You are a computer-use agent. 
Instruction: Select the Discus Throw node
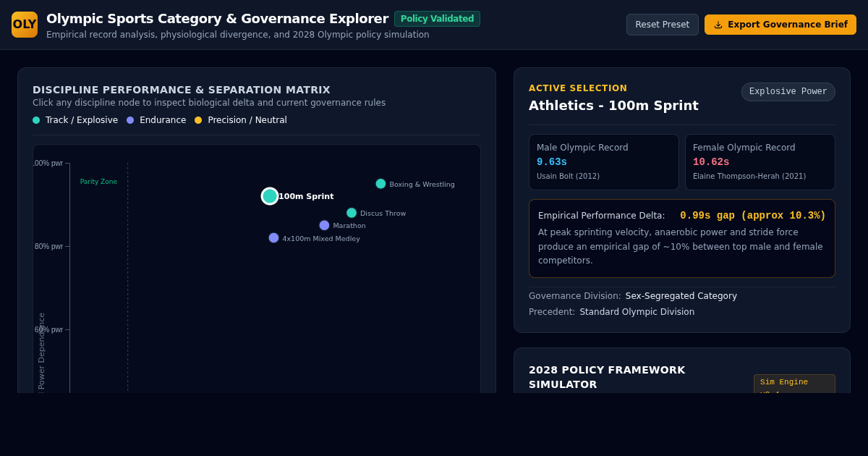(352, 213)
